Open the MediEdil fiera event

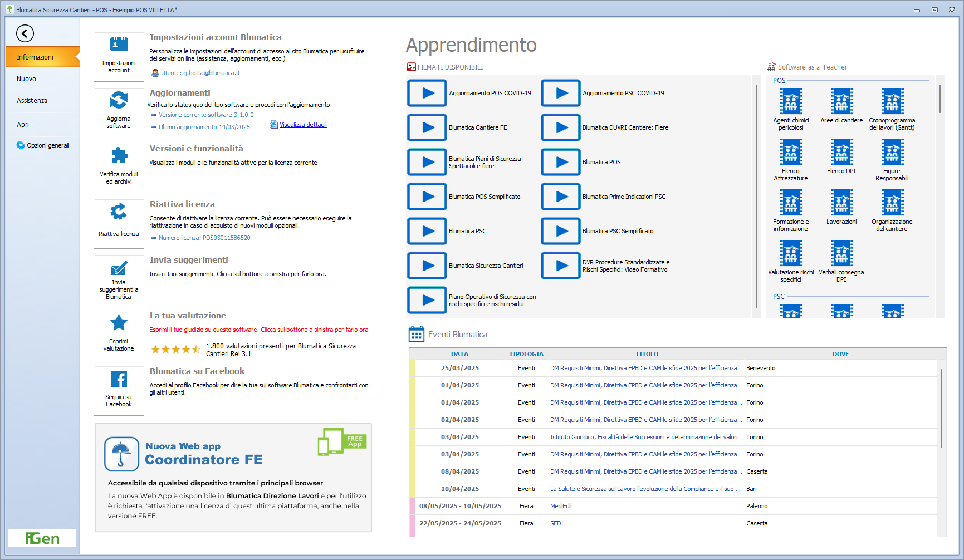tap(561, 506)
